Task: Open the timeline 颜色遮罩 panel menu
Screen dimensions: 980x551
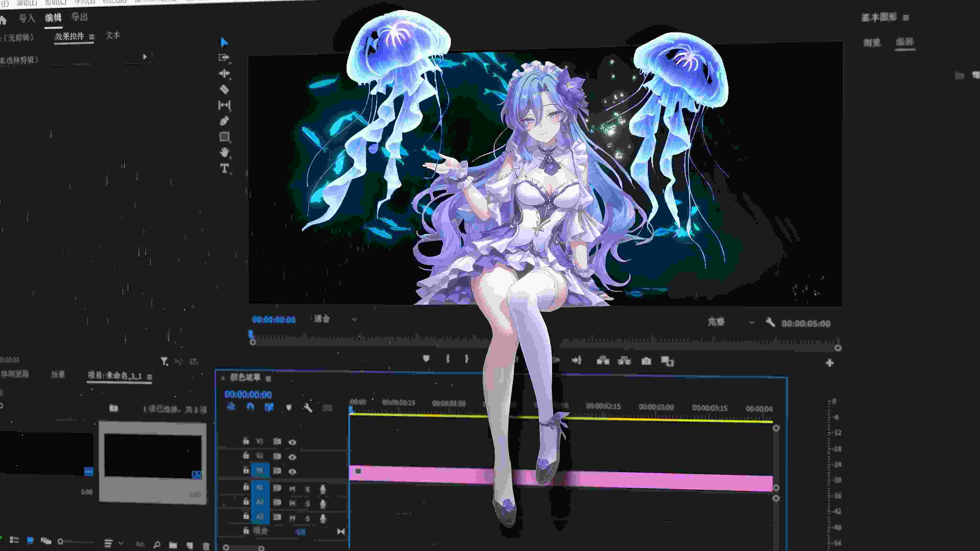Action: click(268, 378)
